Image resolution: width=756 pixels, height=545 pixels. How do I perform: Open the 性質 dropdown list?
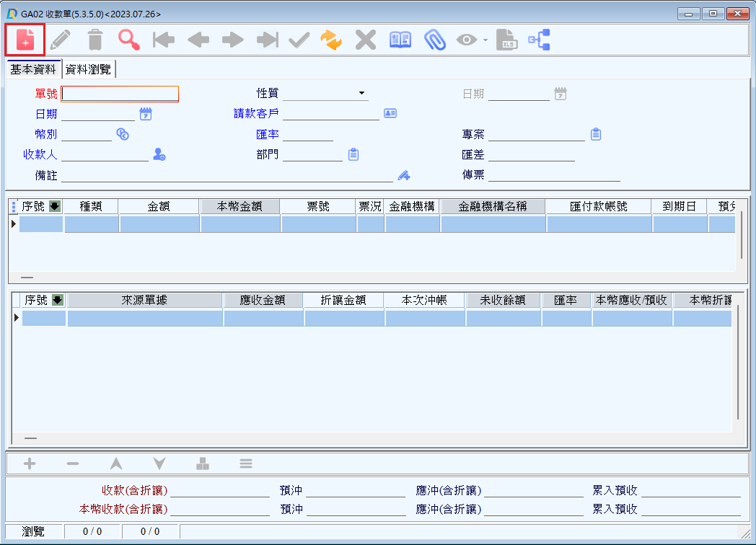point(361,94)
